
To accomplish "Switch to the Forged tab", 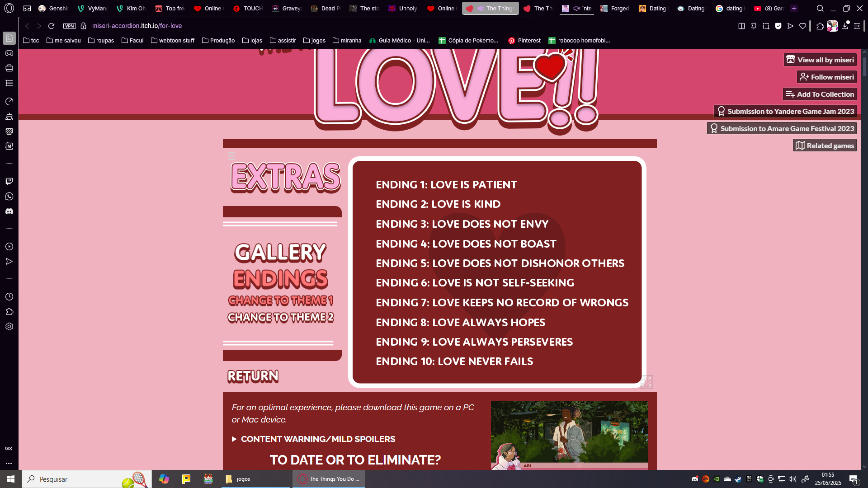I will (x=615, y=8).
